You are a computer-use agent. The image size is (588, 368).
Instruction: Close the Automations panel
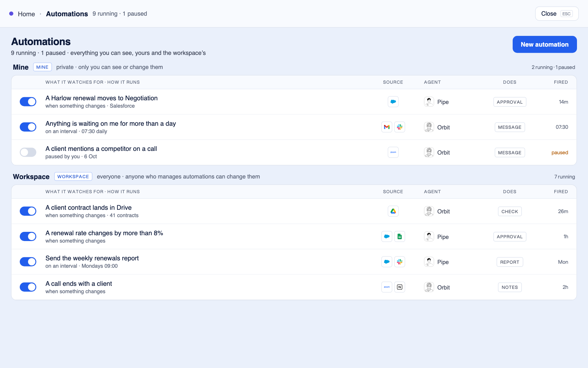[557, 14]
